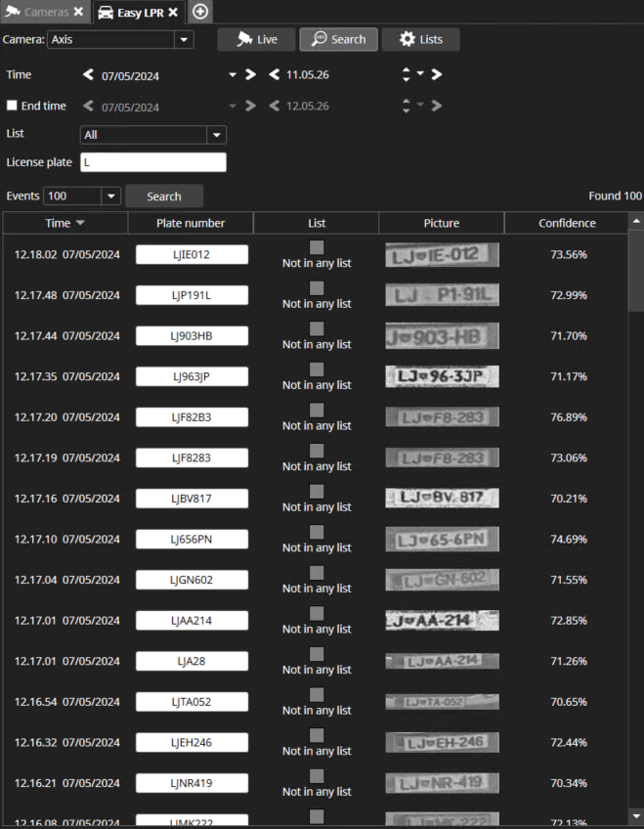Click the Search button beside Events

coord(164,196)
